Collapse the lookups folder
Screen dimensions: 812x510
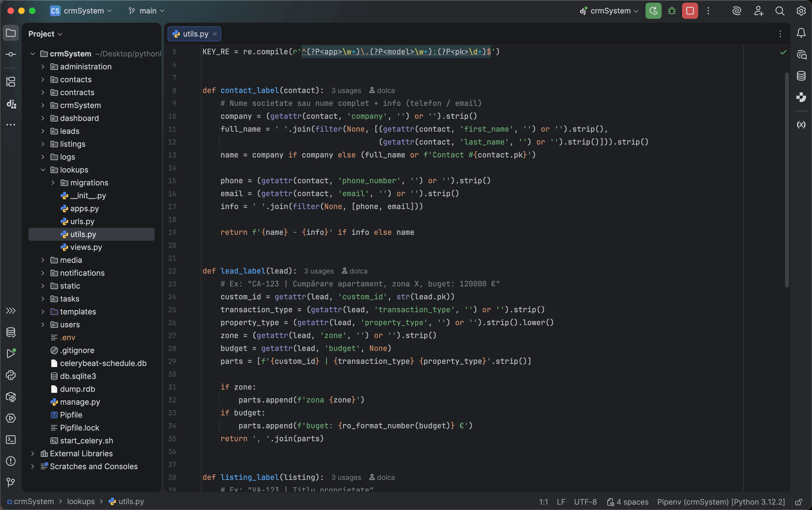(43, 170)
